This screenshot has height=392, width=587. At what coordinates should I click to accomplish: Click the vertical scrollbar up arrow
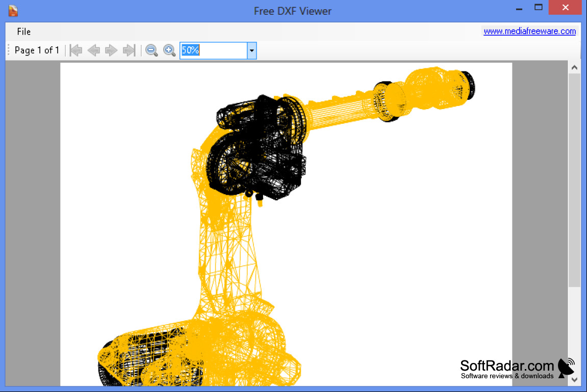574,68
